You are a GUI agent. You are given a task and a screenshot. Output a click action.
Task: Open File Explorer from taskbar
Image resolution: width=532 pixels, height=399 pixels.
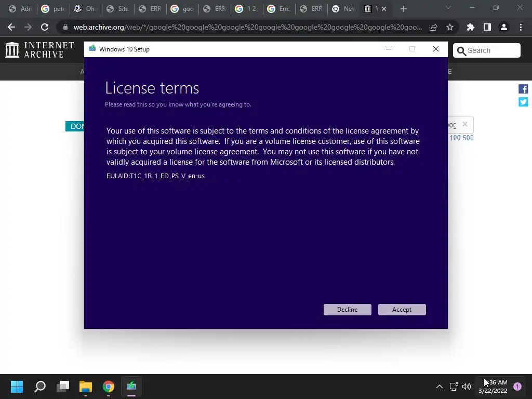86,387
